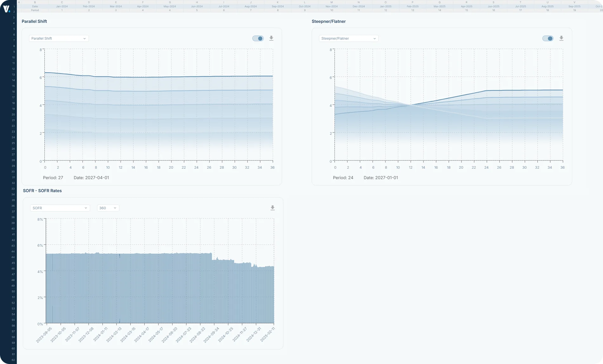Click the Parallel Shift section heading
This screenshot has width=603, height=364.
coord(34,21)
